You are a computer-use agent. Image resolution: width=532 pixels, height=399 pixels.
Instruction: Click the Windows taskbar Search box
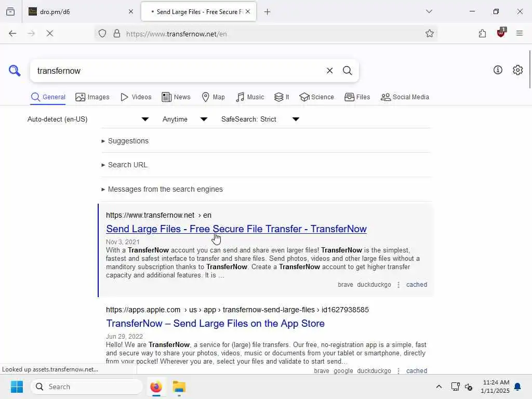87,387
